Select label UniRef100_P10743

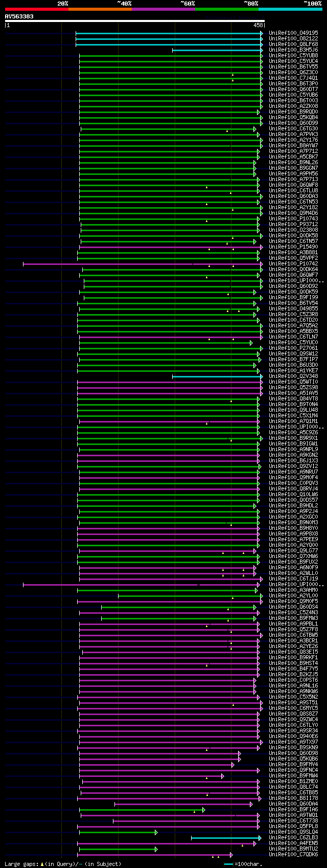[293, 218]
